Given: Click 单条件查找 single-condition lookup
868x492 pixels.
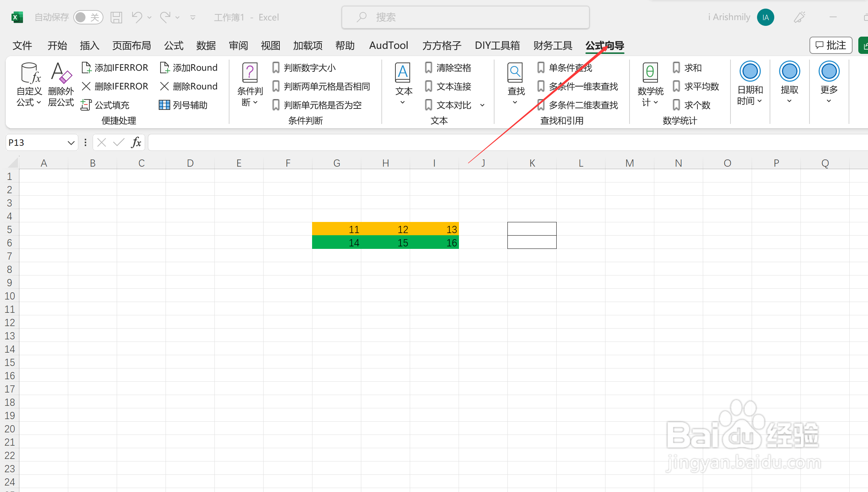Looking at the screenshot, I should (x=565, y=68).
